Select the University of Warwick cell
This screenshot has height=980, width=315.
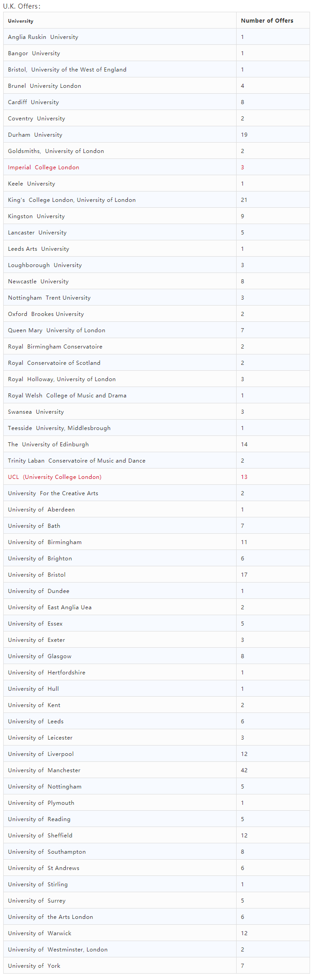coord(39,933)
